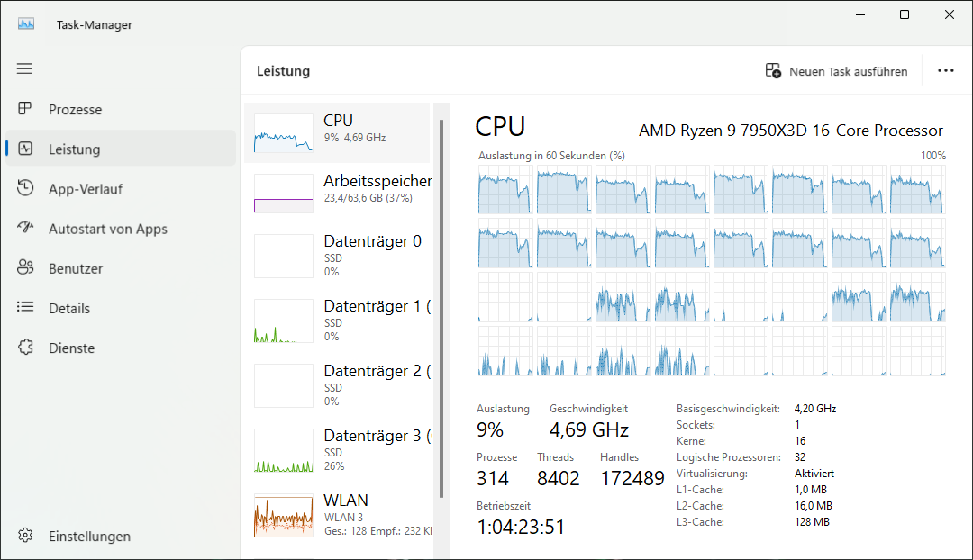Click the Datenträger 3 mini graph thumbnail
This screenshot has height=560, width=973.
284,450
